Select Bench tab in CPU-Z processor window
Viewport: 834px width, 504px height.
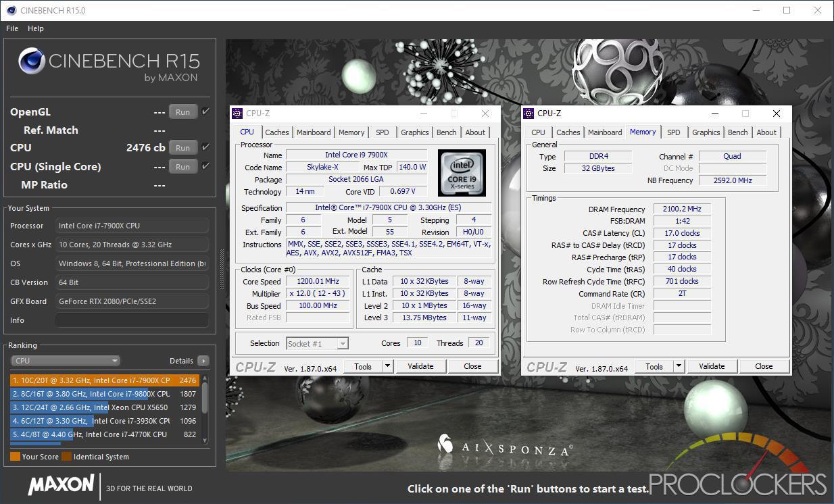447,132
